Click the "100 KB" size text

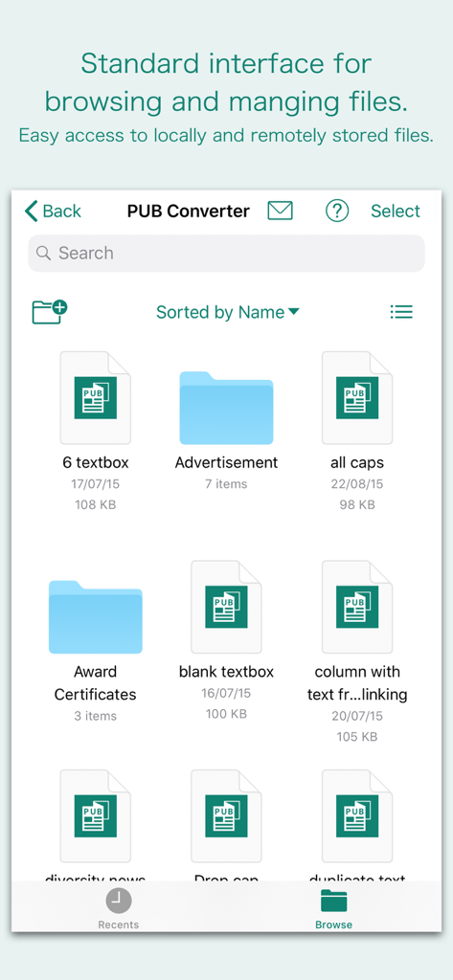click(226, 714)
